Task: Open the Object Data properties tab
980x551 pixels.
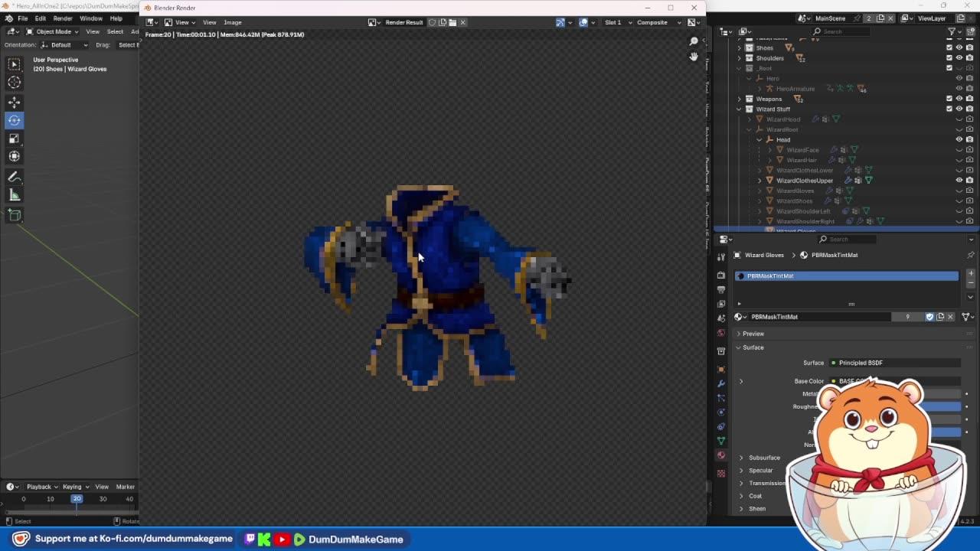Action: 721,441
